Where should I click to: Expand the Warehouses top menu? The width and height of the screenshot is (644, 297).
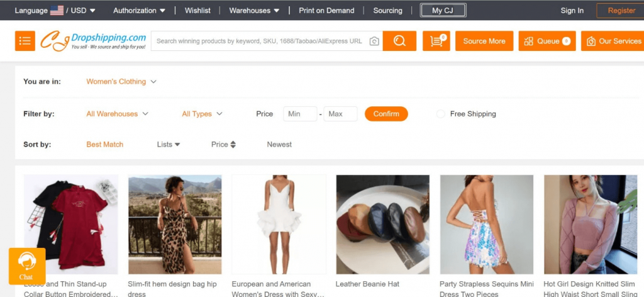pos(254,11)
